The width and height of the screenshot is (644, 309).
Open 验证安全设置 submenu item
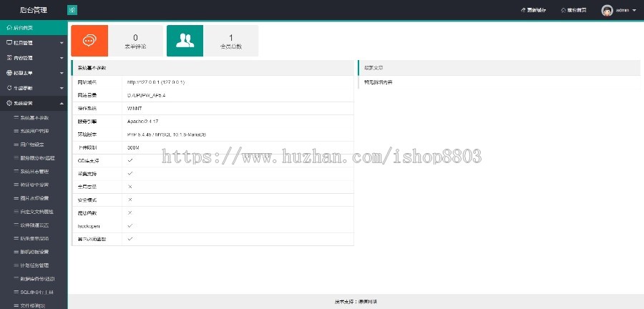click(x=34, y=185)
